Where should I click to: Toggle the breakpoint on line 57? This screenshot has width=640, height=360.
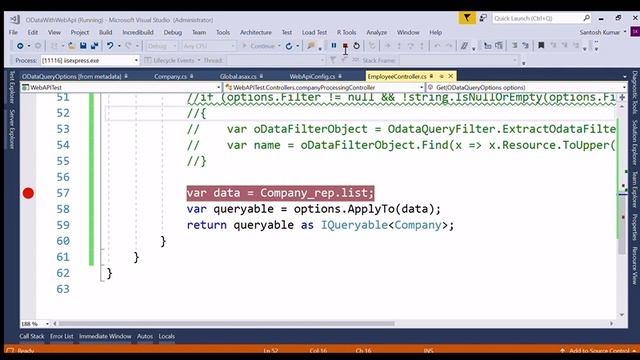pyautogui.click(x=28, y=193)
